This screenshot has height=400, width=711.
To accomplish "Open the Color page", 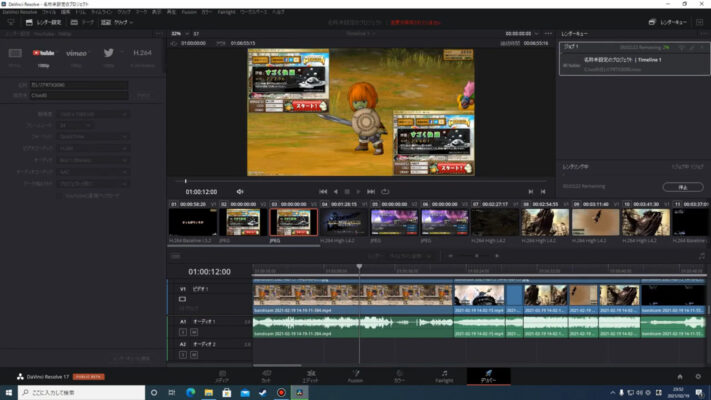I will click(x=399, y=376).
